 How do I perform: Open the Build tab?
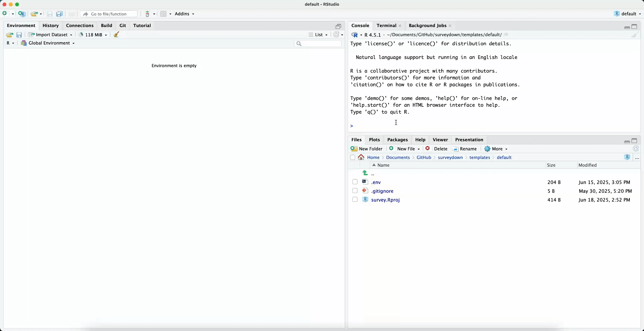point(106,25)
